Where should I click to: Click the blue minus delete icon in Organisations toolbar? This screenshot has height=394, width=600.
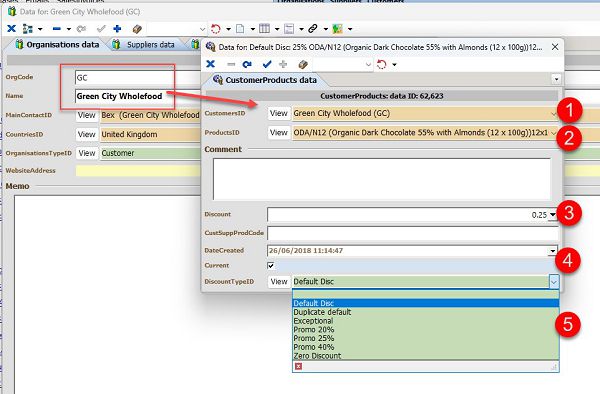57,29
